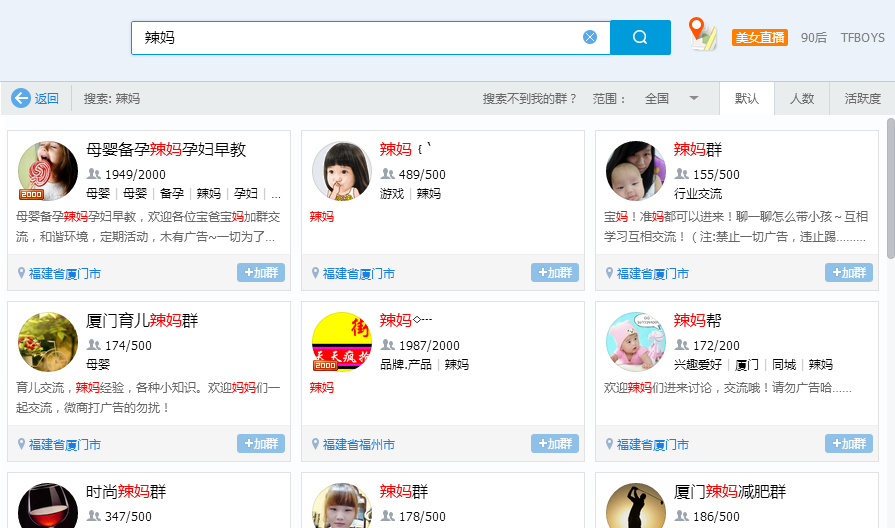
Task: Select the 全国 range option
Action: [656, 99]
